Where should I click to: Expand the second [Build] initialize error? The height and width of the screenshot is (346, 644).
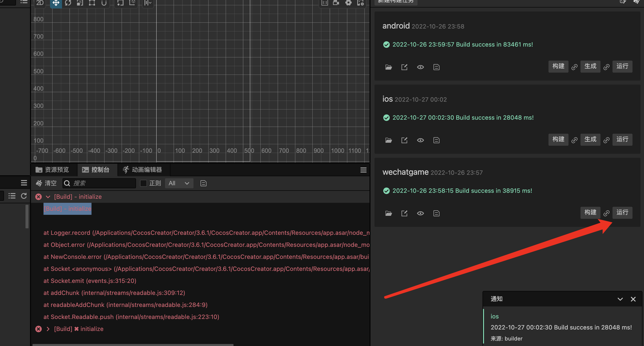[48, 329]
